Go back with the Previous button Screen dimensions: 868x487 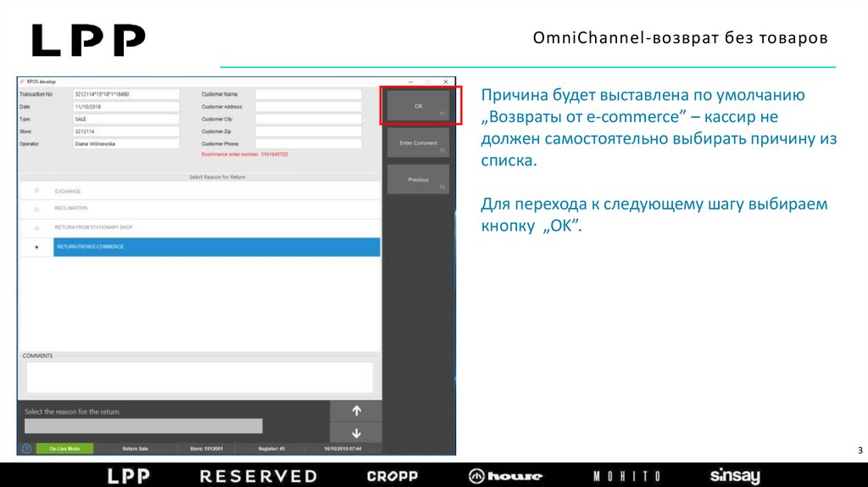tap(418, 180)
